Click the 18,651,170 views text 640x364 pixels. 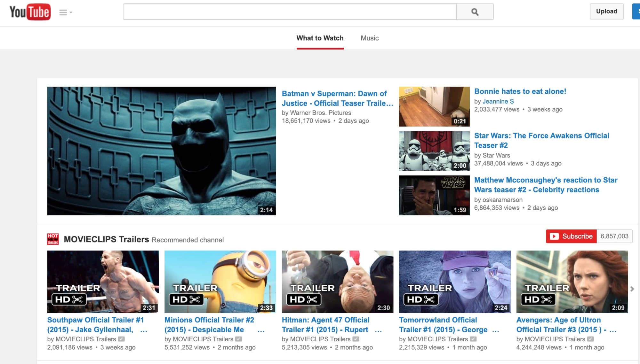click(x=306, y=121)
